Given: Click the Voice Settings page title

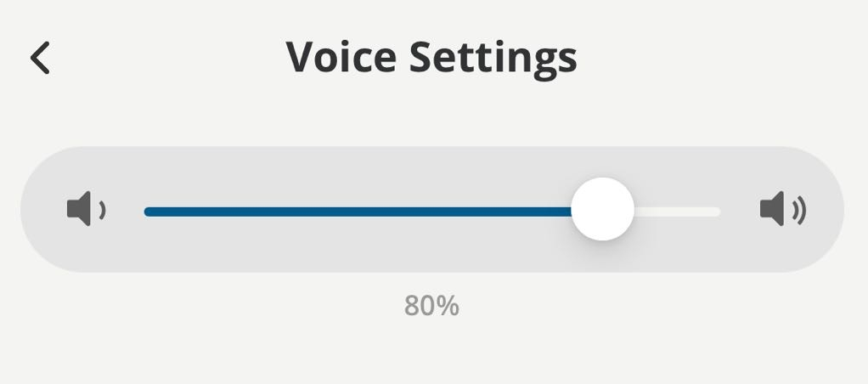Looking at the screenshot, I should click(431, 57).
